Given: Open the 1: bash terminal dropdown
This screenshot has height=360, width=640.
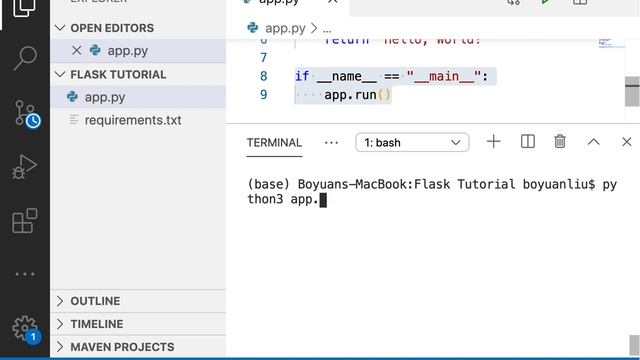Looking at the screenshot, I should pyautogui.click(x=412, y=142).
